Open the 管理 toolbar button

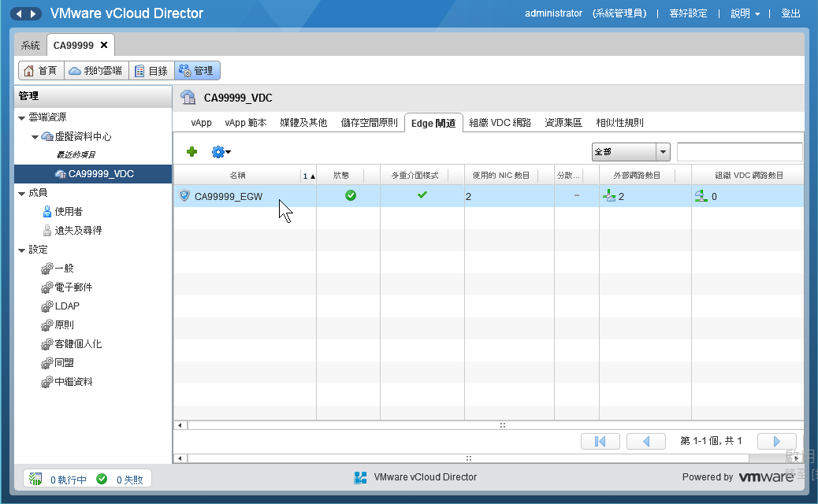point(197,70)
